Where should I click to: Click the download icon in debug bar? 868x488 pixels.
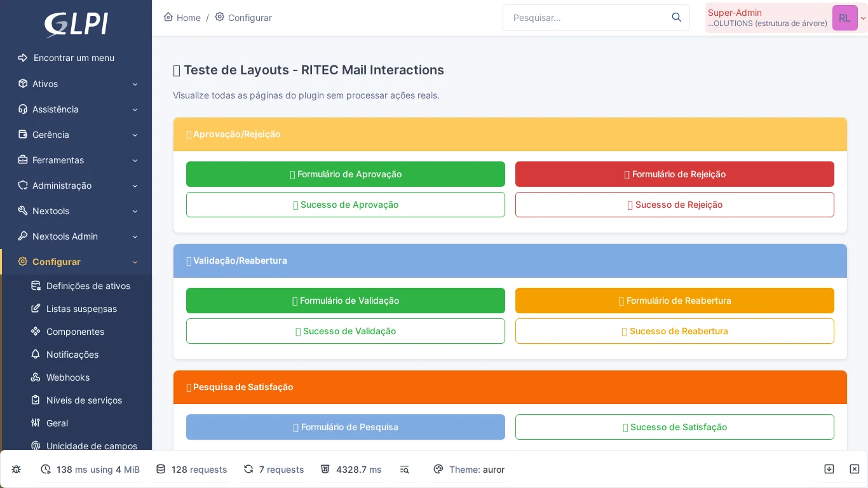(829, 469)
